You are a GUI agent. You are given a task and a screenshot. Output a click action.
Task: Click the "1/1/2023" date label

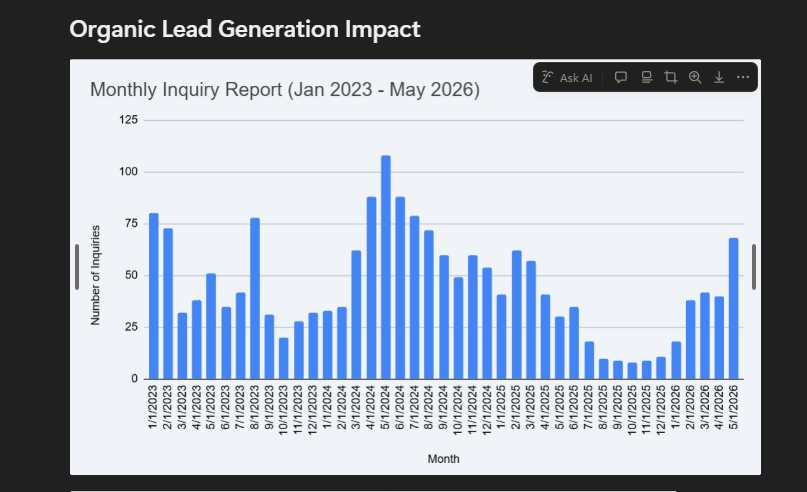click(153, 407)
